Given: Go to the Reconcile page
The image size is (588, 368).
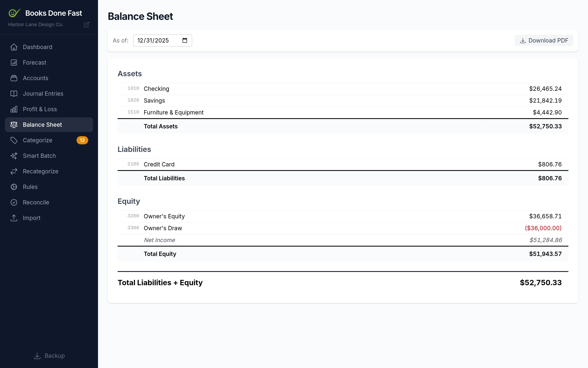Looking at the screenshot, I should 49,203.
